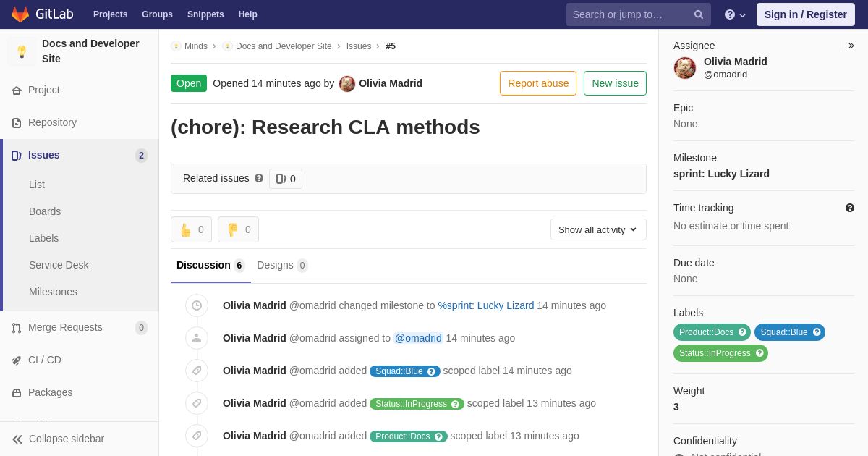Click the New issue button
This screenshot has height=456, width=868.
615,83
